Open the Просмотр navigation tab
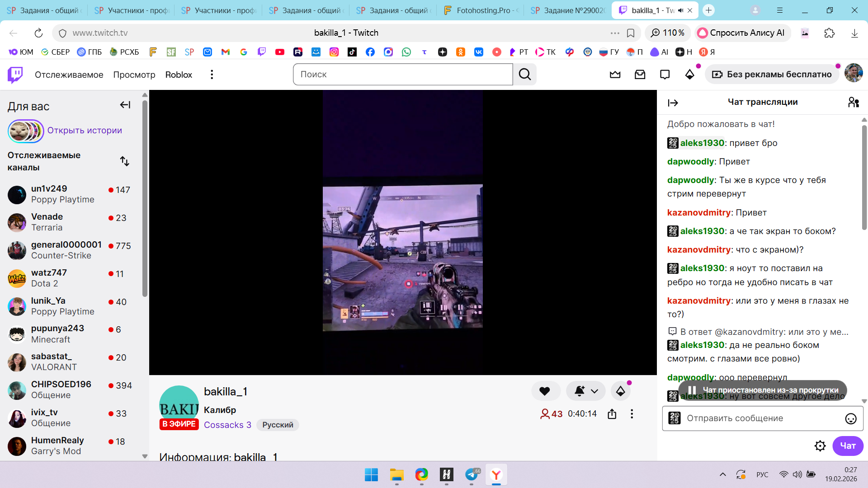This screenshot has height=488, width=868. tap(134, 75)
